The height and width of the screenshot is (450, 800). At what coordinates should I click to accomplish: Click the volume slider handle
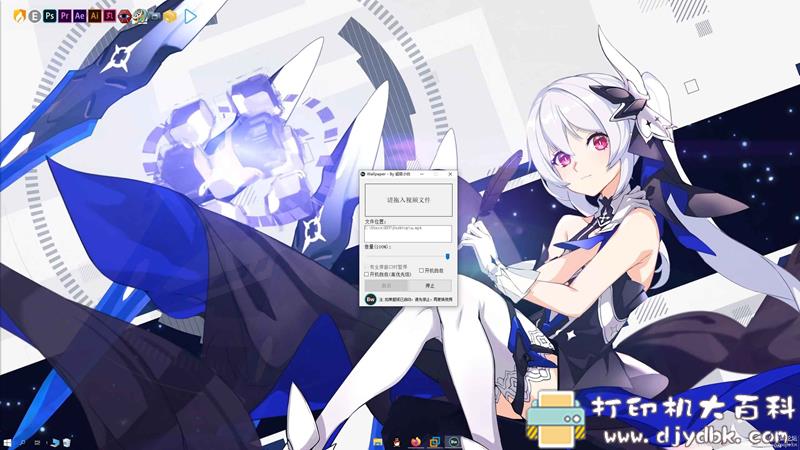tap(447, 257)
